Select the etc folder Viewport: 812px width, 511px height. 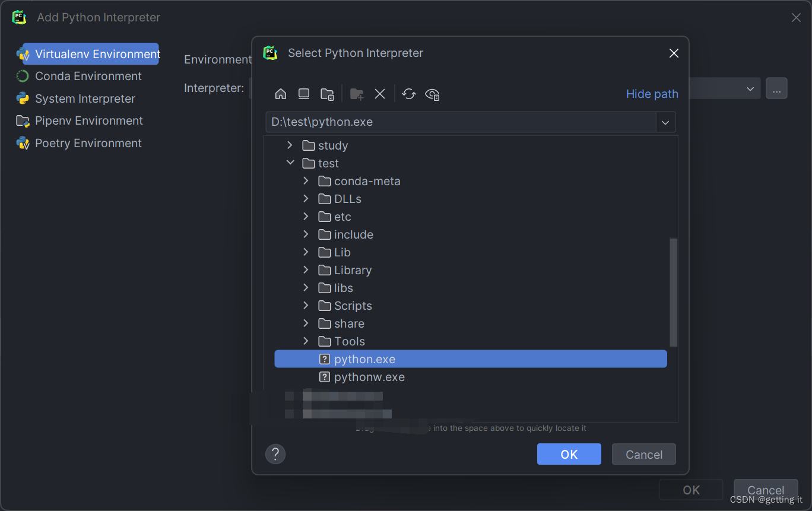pyautogui.click(x=342, y=217)
